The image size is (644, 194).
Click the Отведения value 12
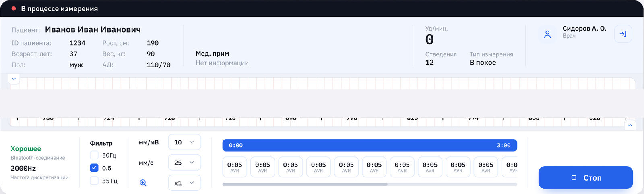click(429, 63)
